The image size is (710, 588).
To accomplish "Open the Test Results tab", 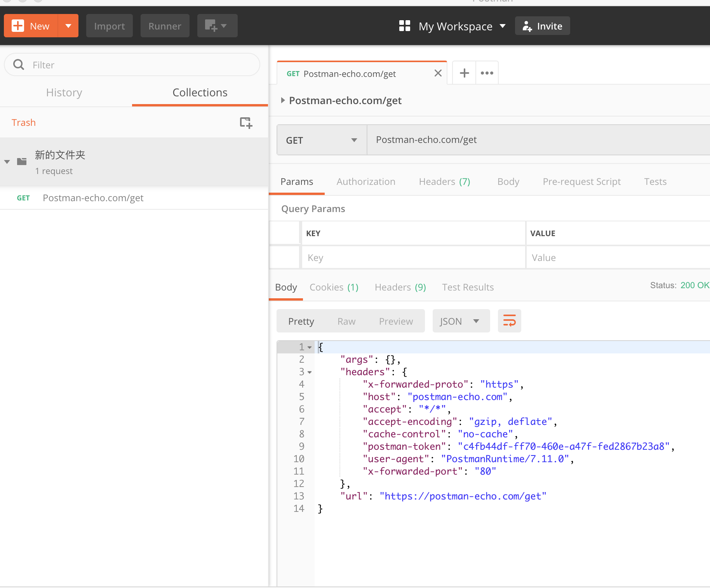I will pyautogui.click(x=468, y=287).
